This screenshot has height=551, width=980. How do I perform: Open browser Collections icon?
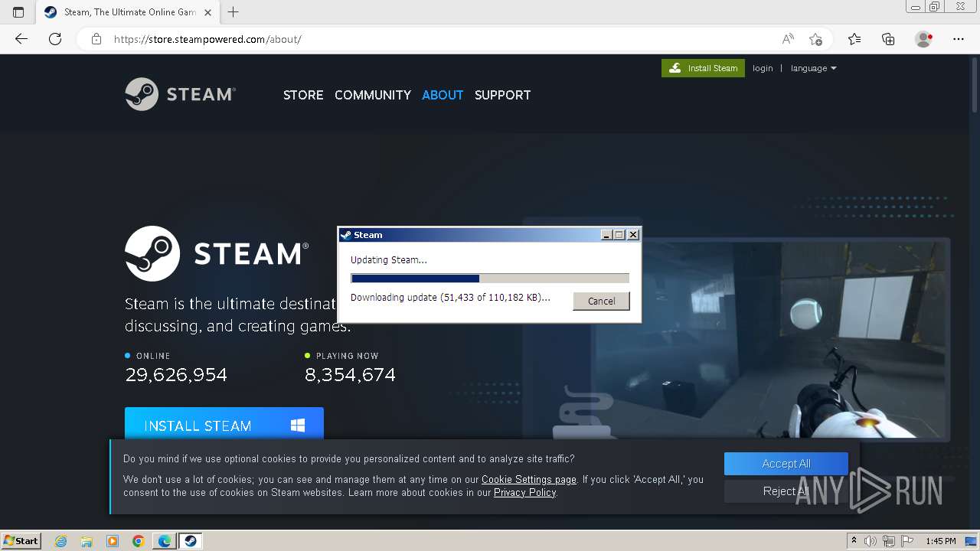click(x=888, y=39)
